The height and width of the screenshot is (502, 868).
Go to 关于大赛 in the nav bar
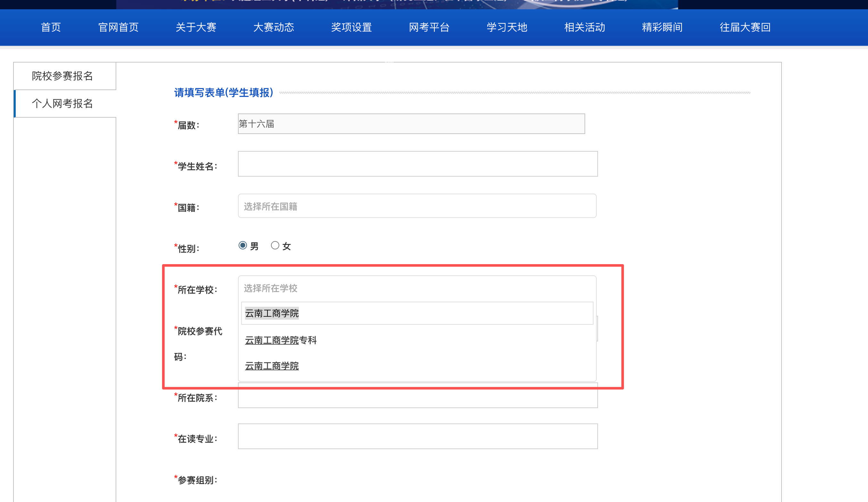pos(196,27)
